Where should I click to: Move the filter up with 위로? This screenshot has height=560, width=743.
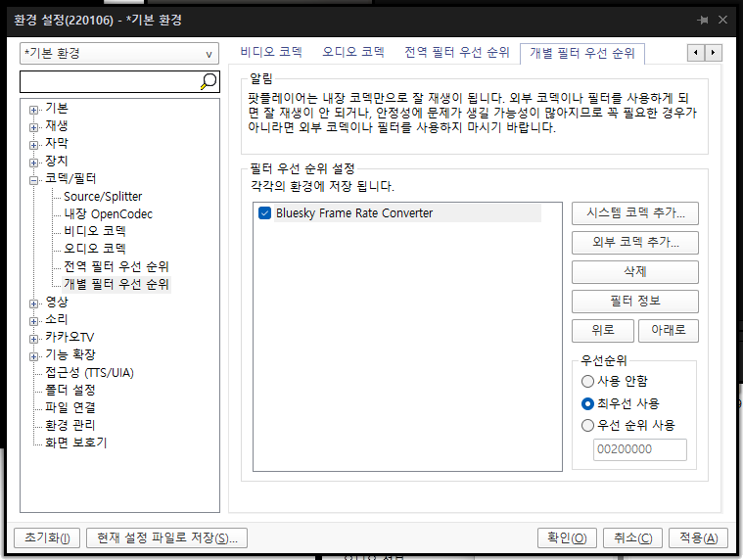603,331
